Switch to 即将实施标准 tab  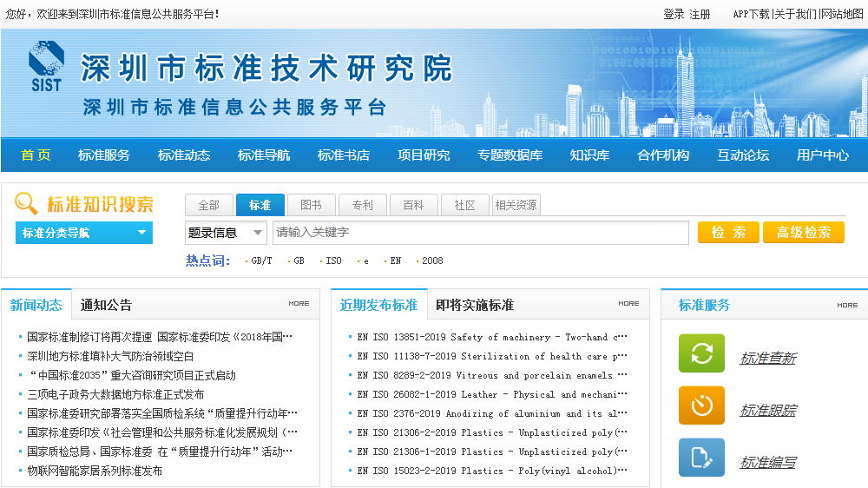(475, 305)
